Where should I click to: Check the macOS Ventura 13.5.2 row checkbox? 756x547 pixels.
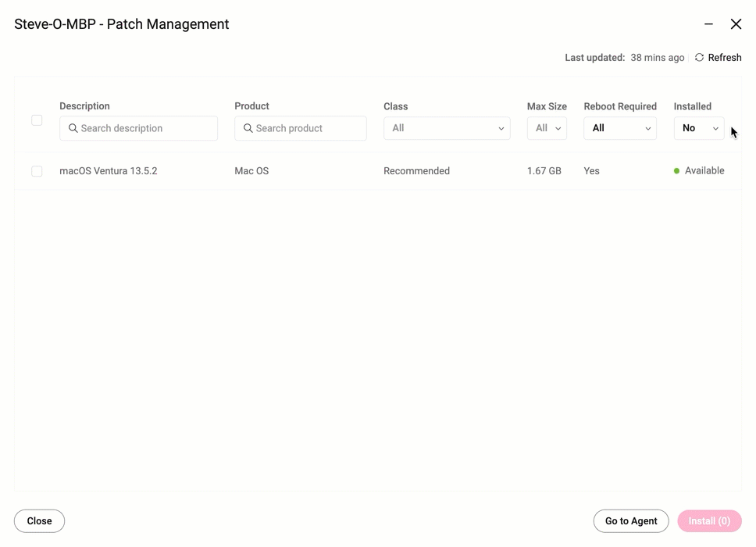(x=37, y=171)
